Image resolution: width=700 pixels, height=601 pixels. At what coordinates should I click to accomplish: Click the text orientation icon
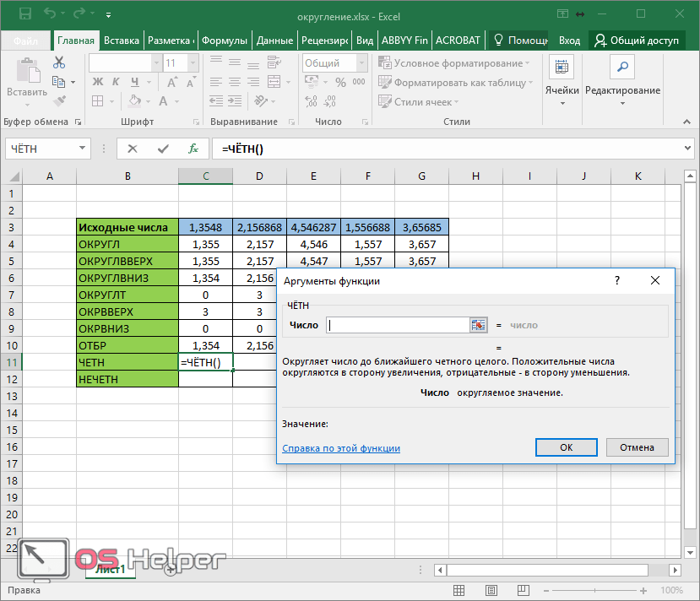pos(261,101)
